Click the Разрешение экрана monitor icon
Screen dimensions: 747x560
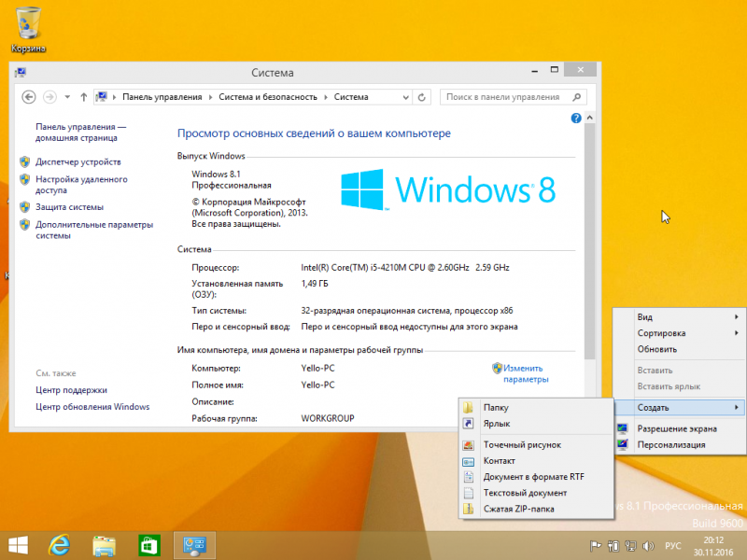point(622,428)
